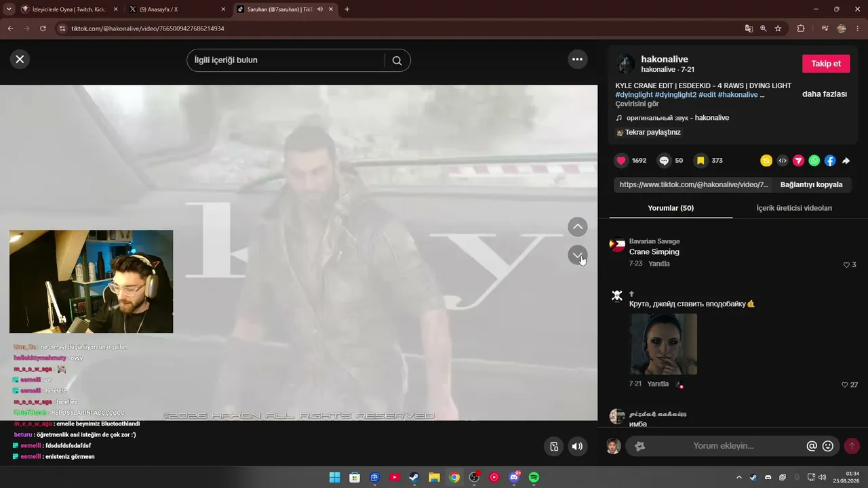This screenshot has height=488, width=868.
Task: Expand description with daha fazlası
Action: [x=825, y=94]
